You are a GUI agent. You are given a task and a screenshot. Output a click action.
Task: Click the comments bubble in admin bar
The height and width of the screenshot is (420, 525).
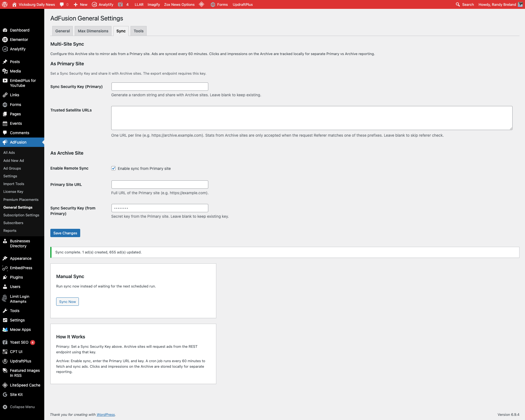pyautogui.click(x=62, y=4)
